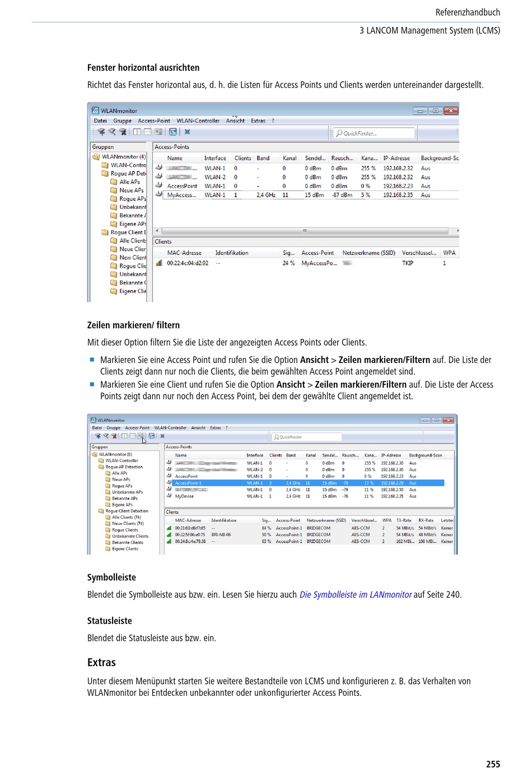This screenshot has width=532, height=772.
Task: Click the TKIP encryption cell in the upper Clients list
Action: (408, 263)
